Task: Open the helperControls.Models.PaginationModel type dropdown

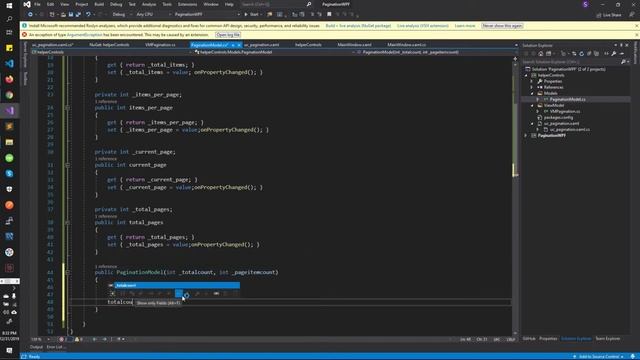Action: 273,52
